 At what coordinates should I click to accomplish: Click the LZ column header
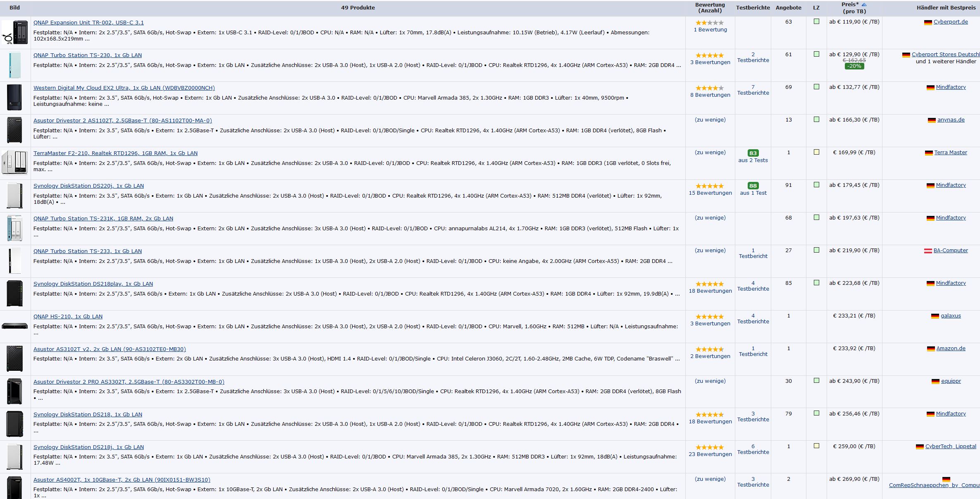[816, 7]
